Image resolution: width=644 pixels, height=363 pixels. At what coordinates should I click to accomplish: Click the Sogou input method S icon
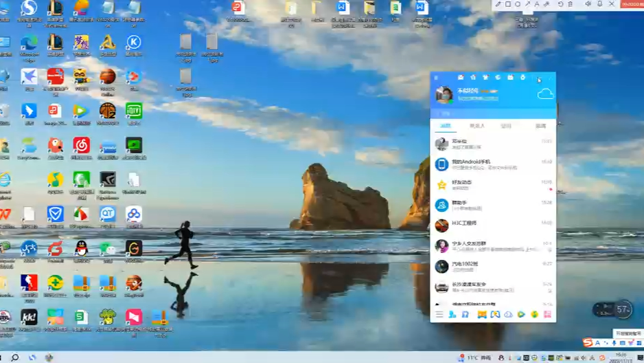pos(588,342)
